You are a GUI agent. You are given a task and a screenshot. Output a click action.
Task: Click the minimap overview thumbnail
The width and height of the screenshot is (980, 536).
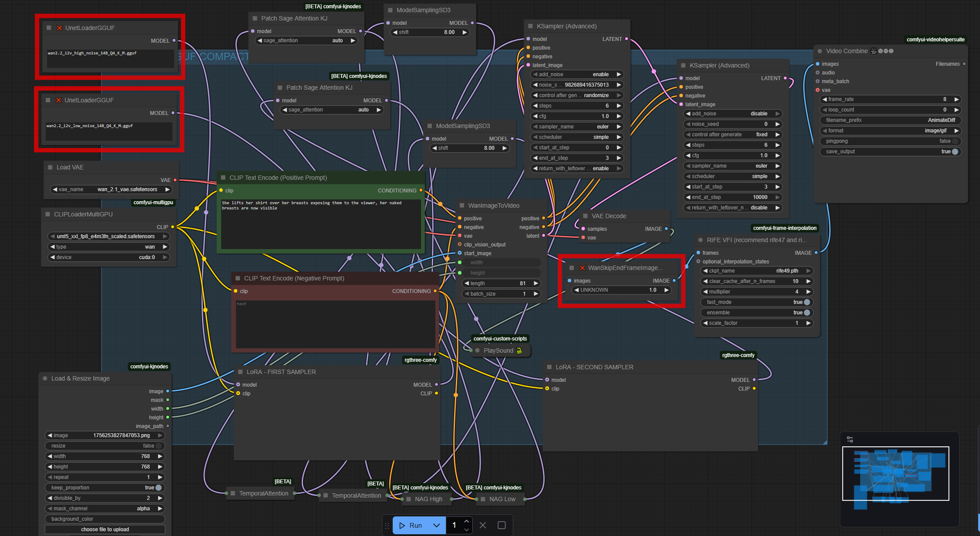point(896,473)
